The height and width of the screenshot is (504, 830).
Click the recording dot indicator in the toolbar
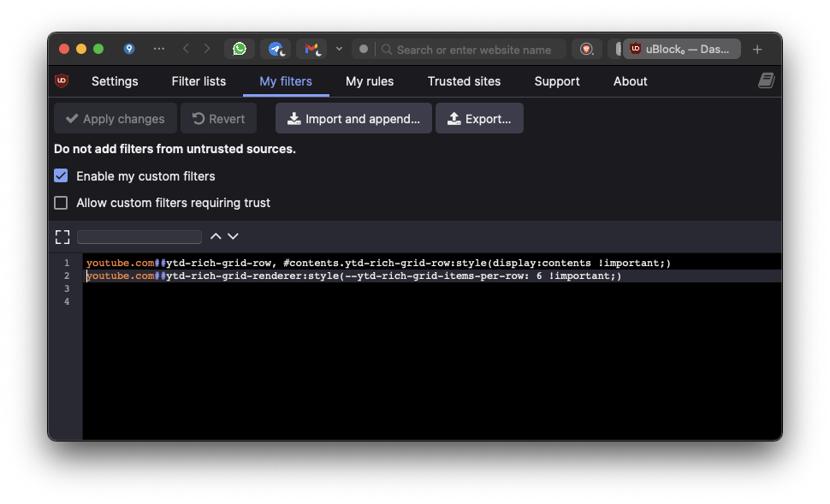tap(364, 49)
